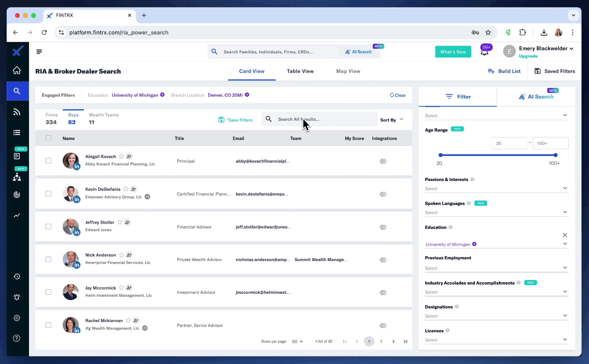589x364 pixels.
Task: Select the Search icon in the left sidebar
Action: 17,91
